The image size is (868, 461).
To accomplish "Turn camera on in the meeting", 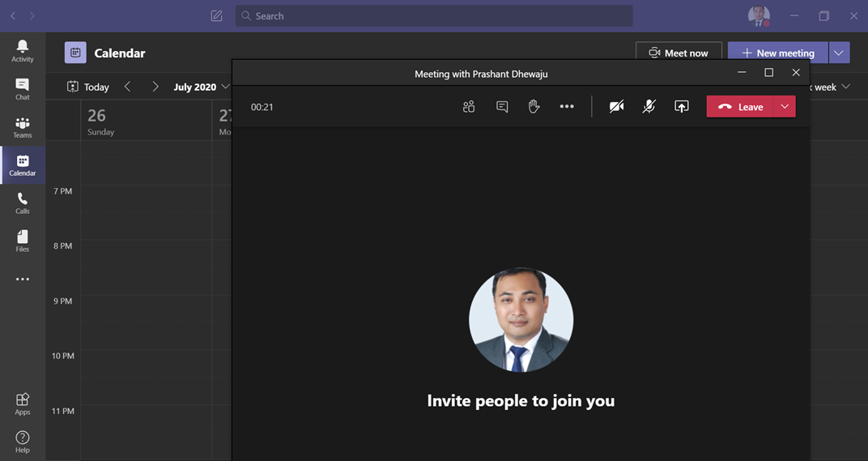I will tap(617, 106).
